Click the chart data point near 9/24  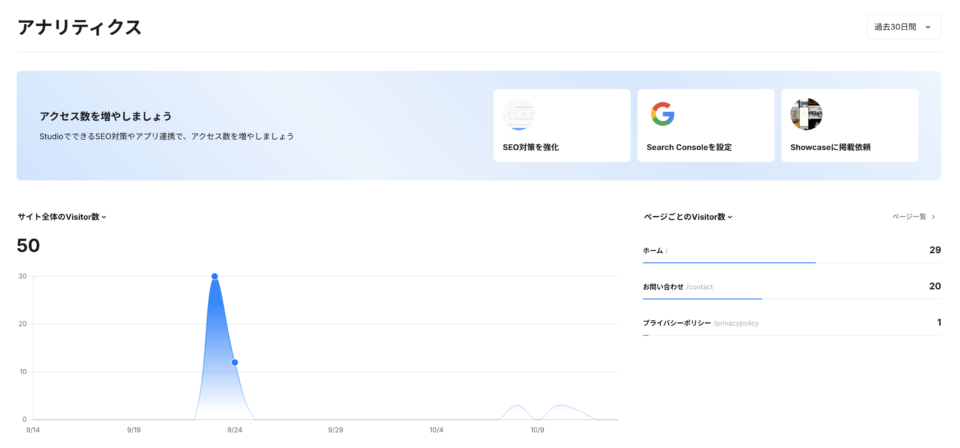(234, 362)
